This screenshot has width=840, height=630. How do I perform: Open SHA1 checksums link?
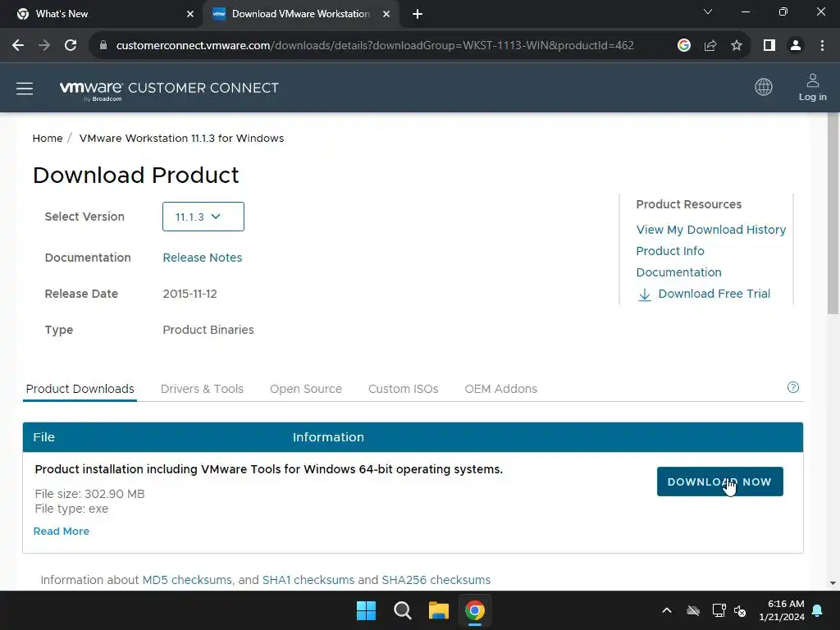[308, 580]
